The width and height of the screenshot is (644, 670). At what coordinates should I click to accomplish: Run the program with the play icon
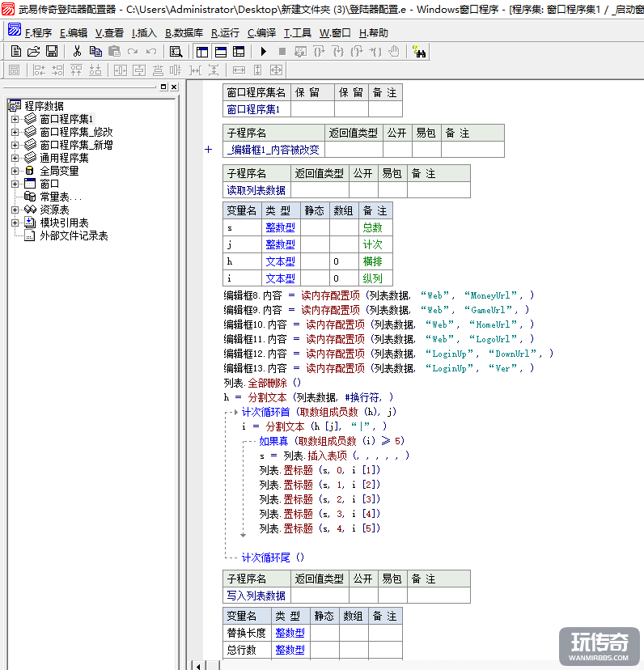coord(263,52)
